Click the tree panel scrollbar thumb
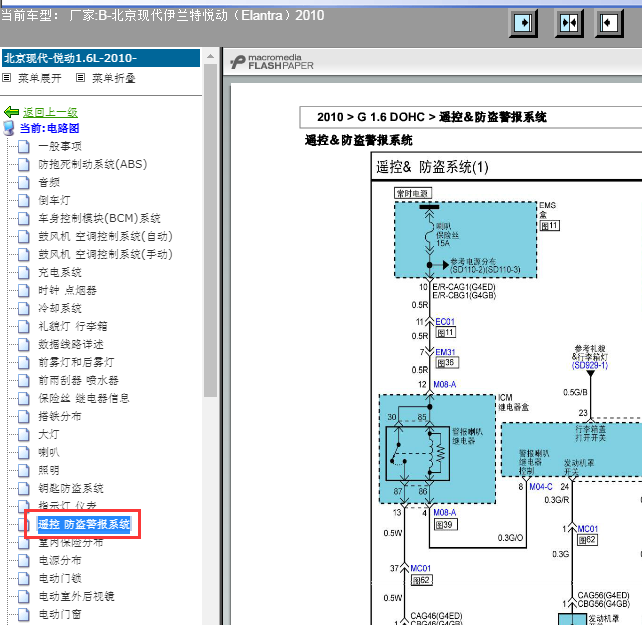Screen dimensions: 642x625 tap(210, 230)
